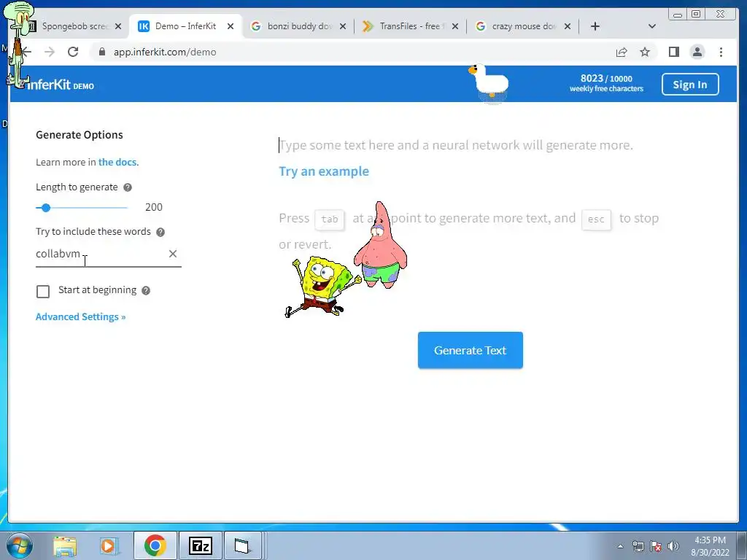Open the Windows Start menu
Image resolution: width=747 pixels, height=560 pixels.
19,545
